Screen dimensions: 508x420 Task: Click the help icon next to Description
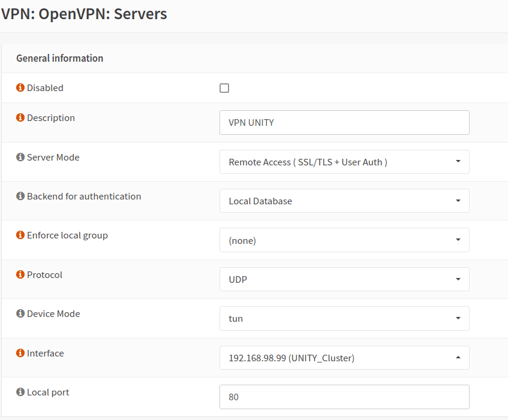20,118
